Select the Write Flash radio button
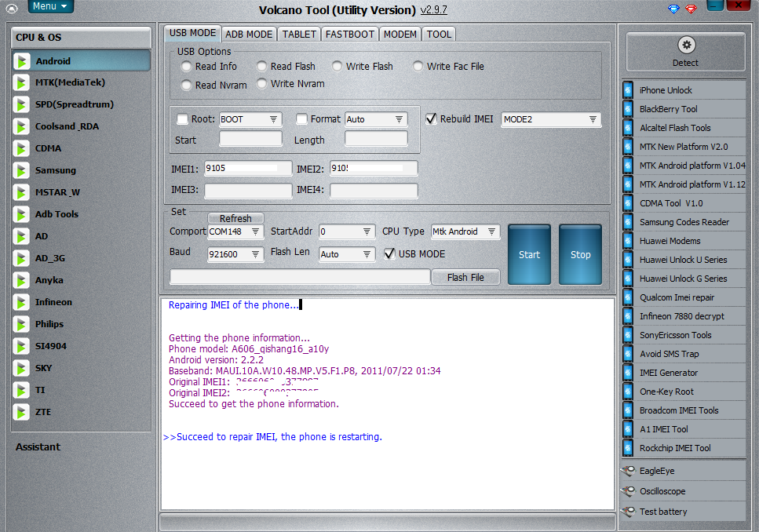Screen dimensions: 759x532 pos(337,67)
